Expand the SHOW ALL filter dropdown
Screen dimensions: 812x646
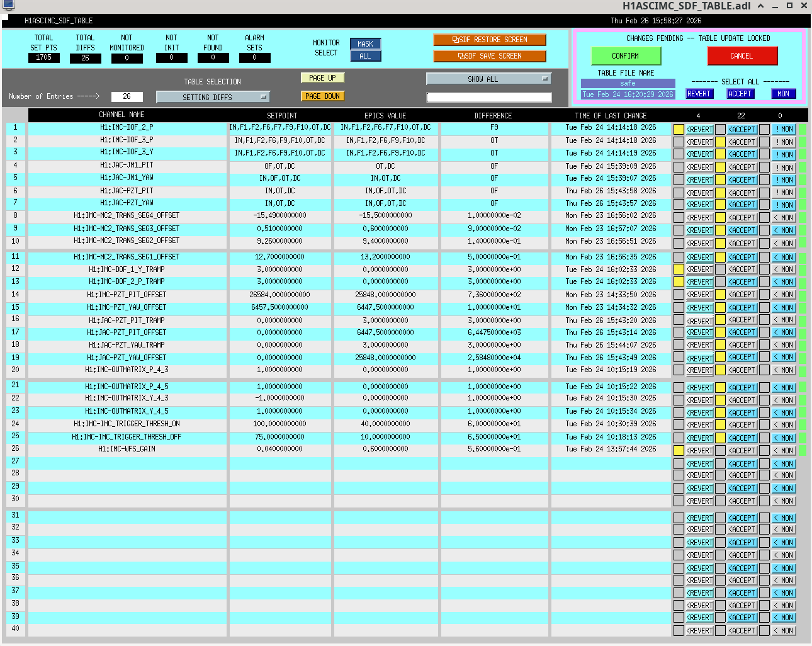(488, 79)
